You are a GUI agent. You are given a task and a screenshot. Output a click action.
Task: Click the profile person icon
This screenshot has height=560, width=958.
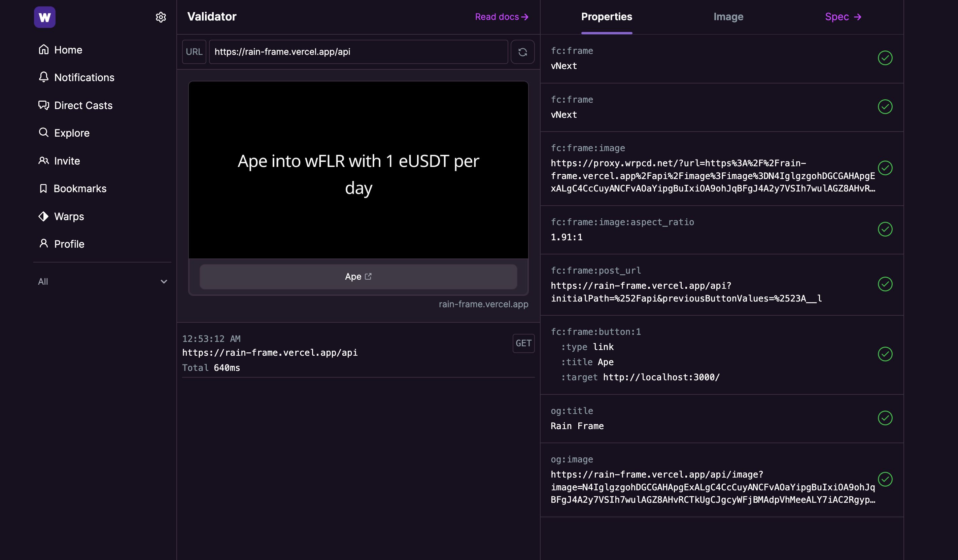pos(43,244)
